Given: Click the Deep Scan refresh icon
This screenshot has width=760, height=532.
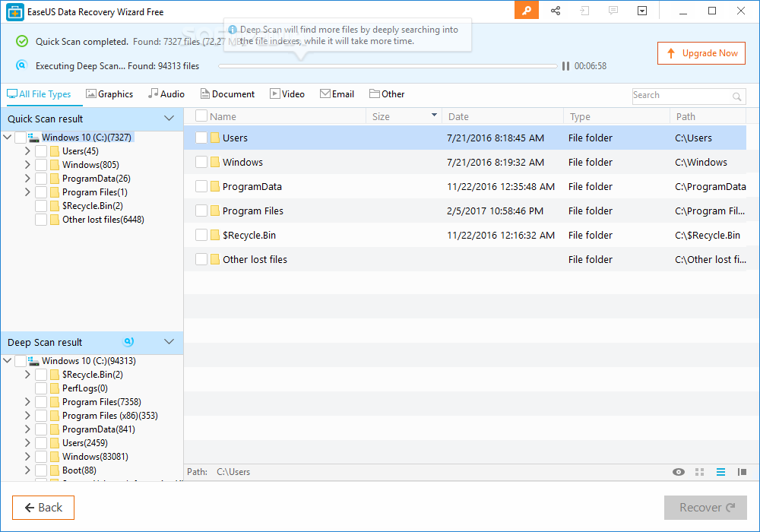Looking at the screenshot, I should click(x=128, y=342).
